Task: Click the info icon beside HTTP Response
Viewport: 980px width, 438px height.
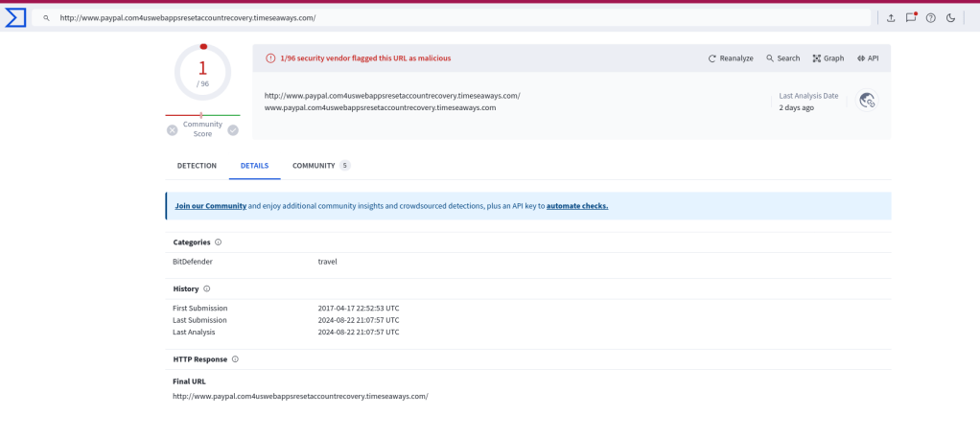Action: point(235,359)
